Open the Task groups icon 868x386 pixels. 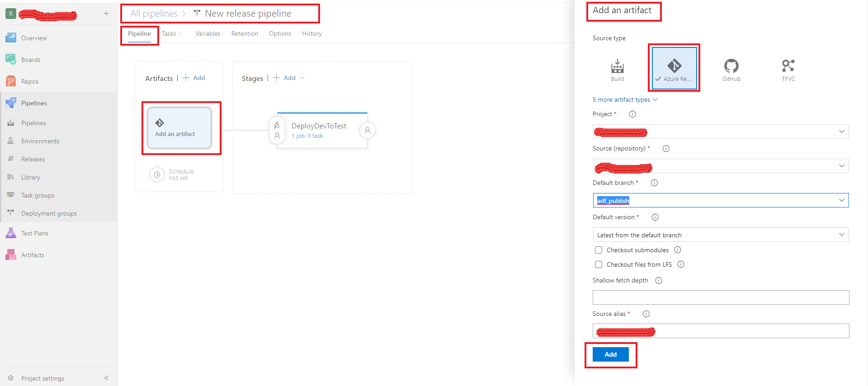click(11, 195)
